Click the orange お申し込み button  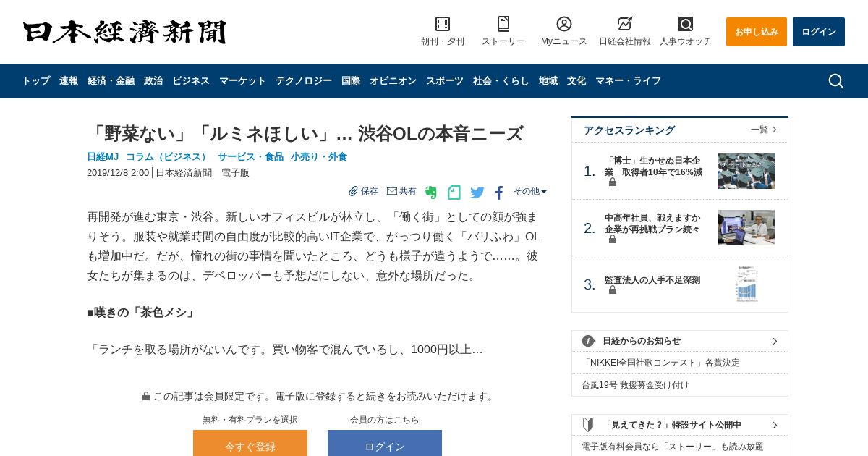757,32
